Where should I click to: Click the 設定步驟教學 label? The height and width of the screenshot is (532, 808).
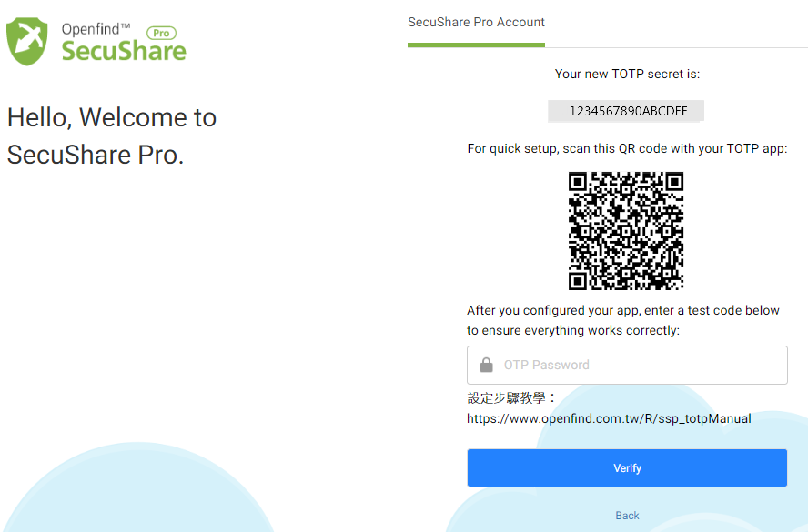(511, 398)
